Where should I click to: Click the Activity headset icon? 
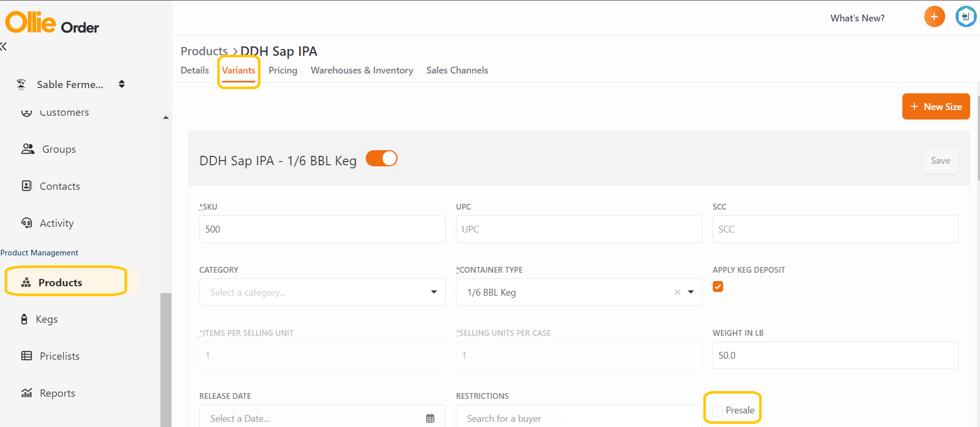27,223
